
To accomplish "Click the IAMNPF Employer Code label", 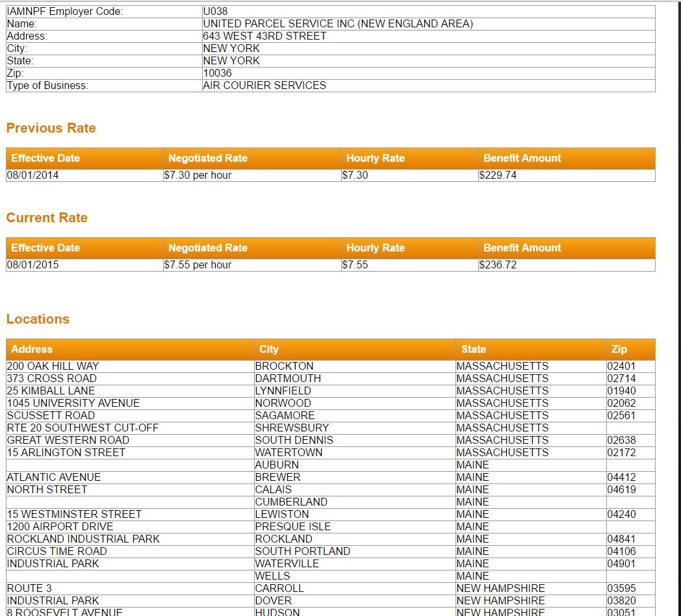I will [65, 11].
